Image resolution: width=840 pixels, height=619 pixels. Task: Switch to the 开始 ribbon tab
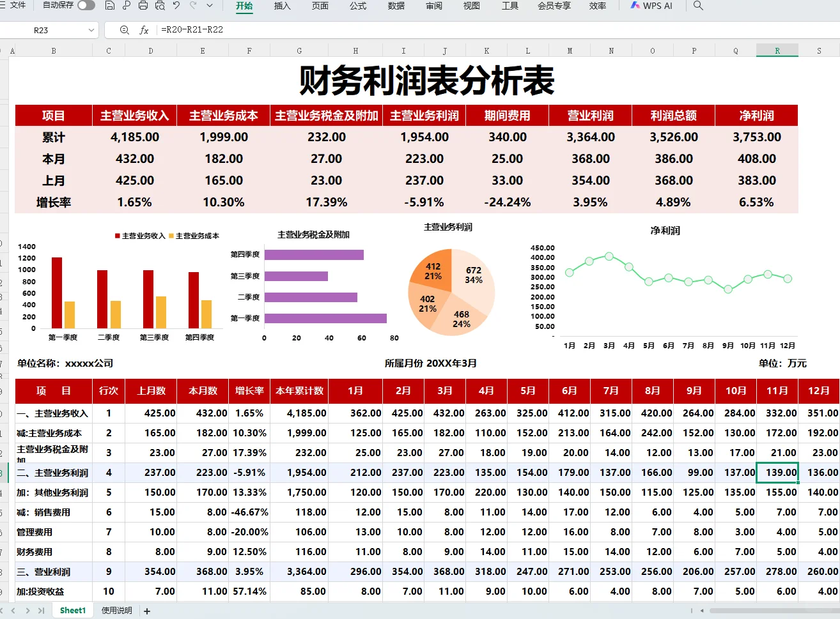click(244, 6)
